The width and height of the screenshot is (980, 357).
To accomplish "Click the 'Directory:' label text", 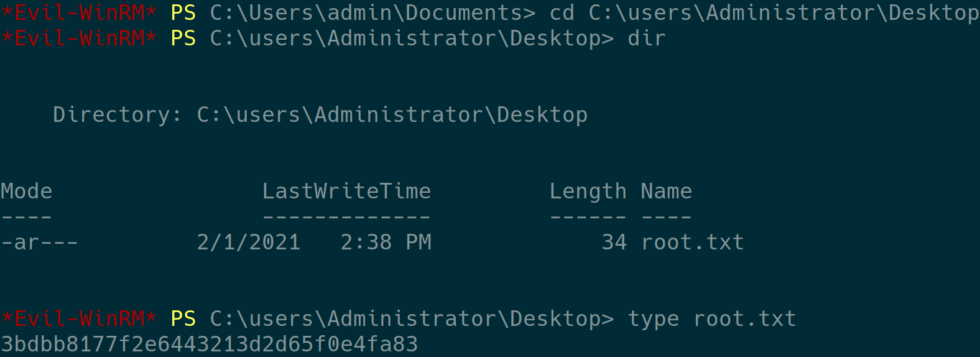I will point(118,115).
